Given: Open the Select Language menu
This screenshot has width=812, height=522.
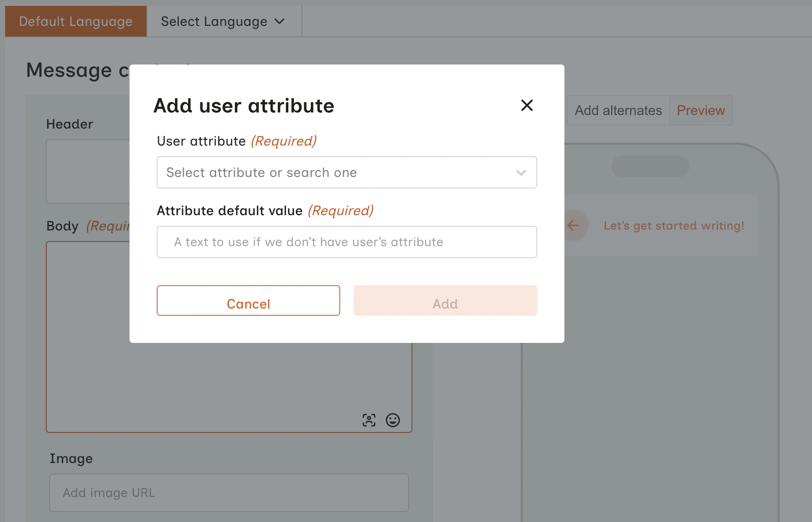Looking at the screenshot, I should point(220,21).
